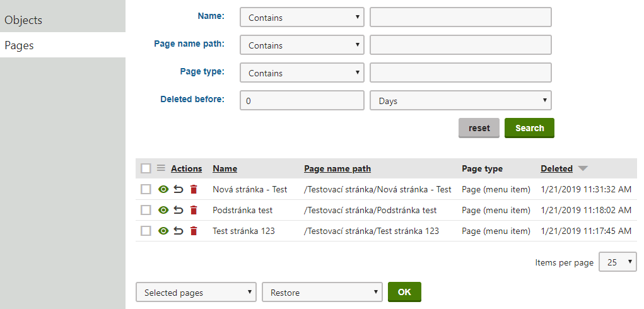Select checkbox for 'Test stránka 123' row
This screenshot has width=644, height=309.
[x=146, y=231]
